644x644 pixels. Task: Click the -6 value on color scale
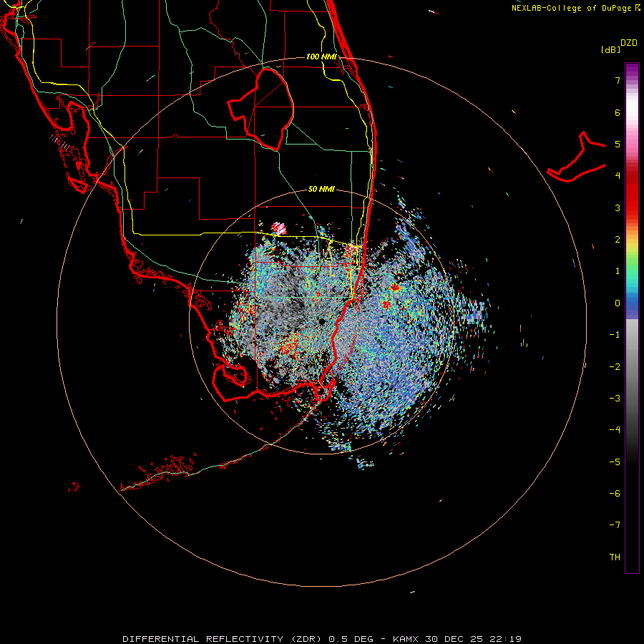(615, 494)
